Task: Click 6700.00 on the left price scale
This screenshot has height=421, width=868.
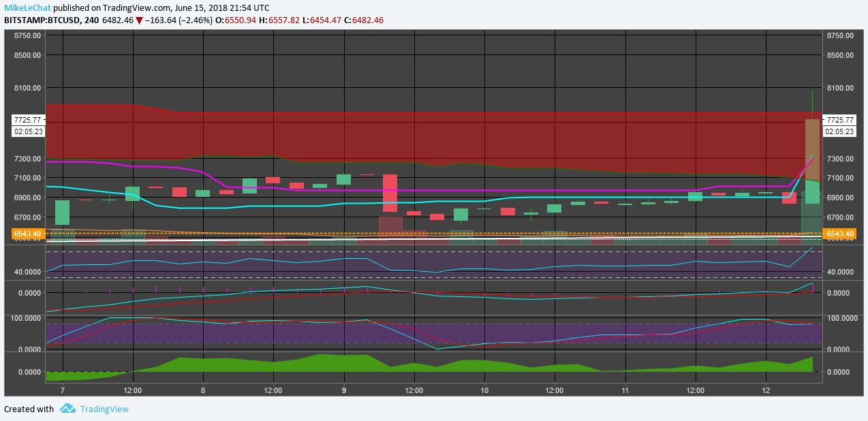Action: pos(27,217)
